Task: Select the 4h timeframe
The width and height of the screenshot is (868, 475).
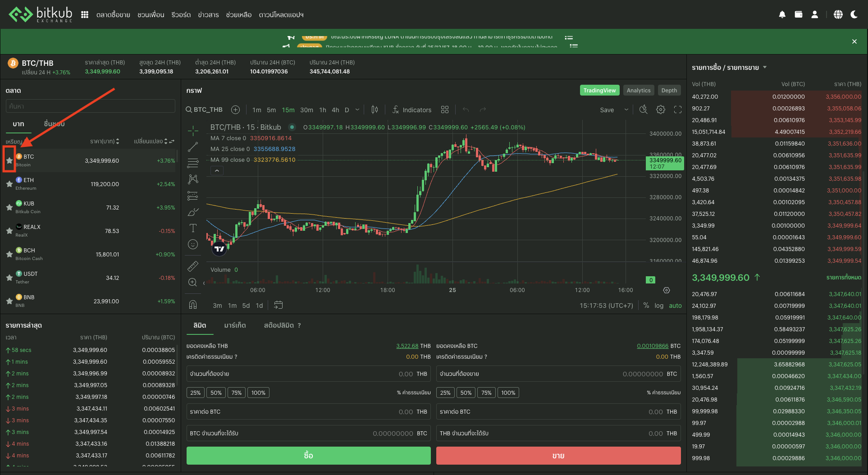Action: [335, 110]
